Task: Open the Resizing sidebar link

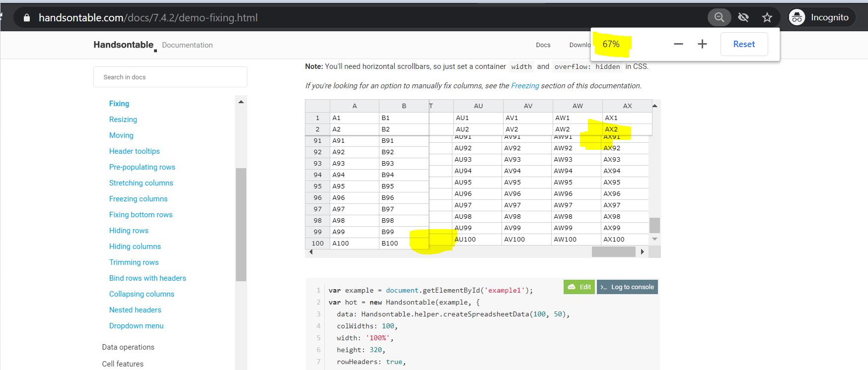Action: point(123,120)
